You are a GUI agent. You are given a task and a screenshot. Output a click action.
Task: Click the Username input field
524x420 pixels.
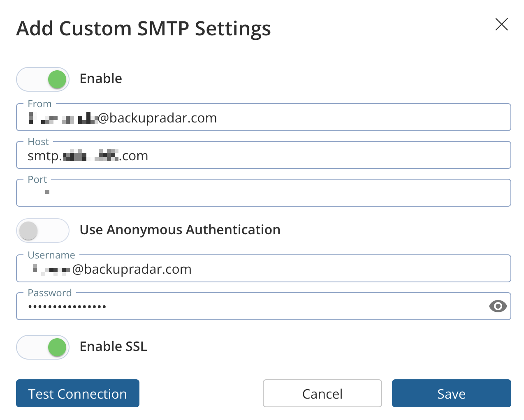[x=264, y=269]
